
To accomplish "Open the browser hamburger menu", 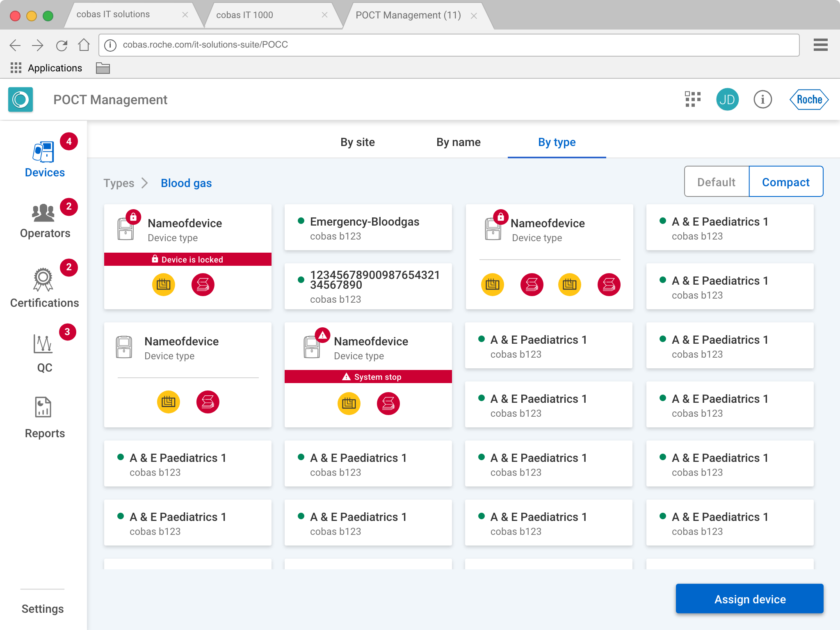I will [x=820, y=45].
